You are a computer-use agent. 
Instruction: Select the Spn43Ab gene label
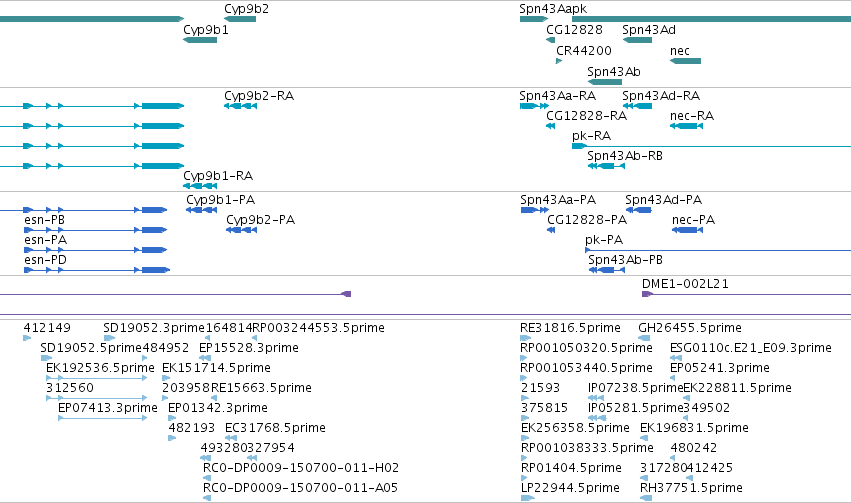click(614, 72)
